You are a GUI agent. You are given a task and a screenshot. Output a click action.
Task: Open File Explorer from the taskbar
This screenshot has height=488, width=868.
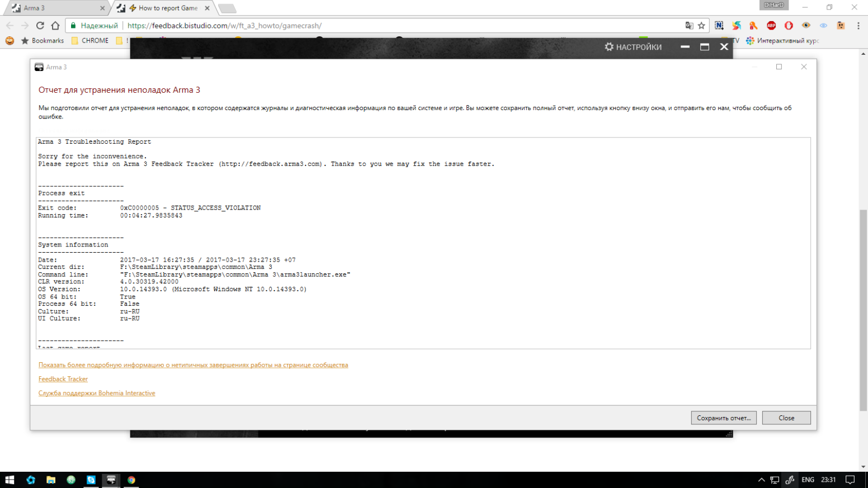50,480
